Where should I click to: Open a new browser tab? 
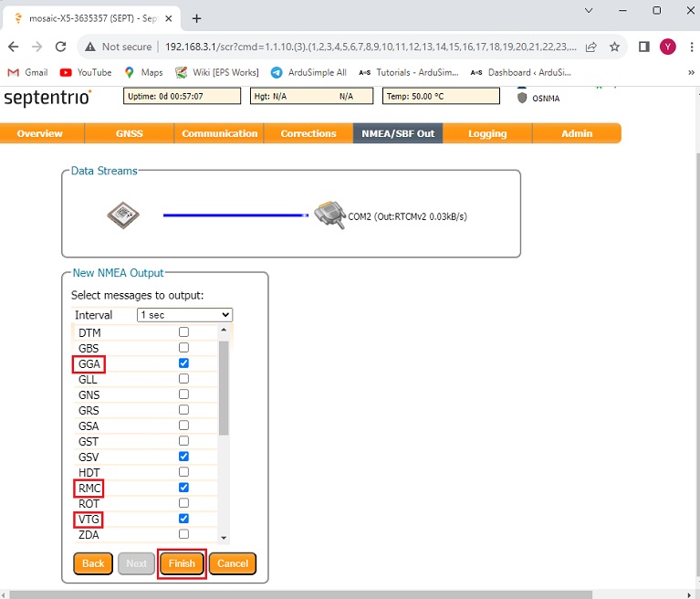196,18
